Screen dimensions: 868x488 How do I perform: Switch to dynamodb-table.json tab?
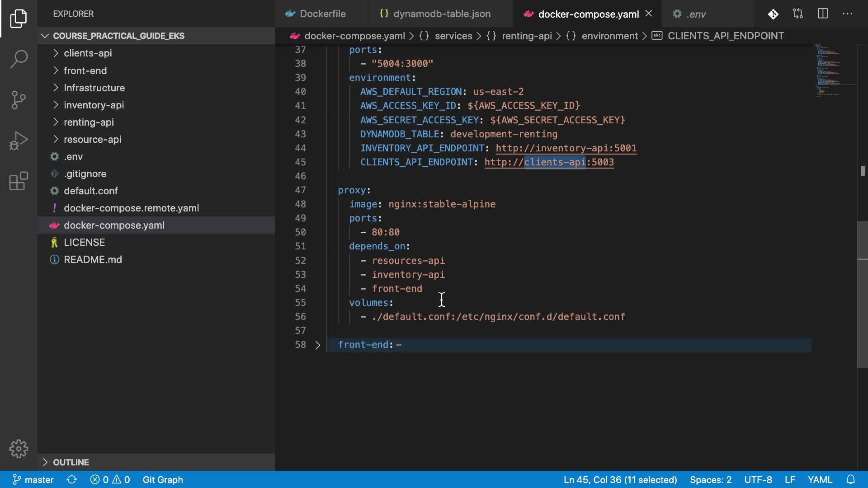[x=441, y=14]
